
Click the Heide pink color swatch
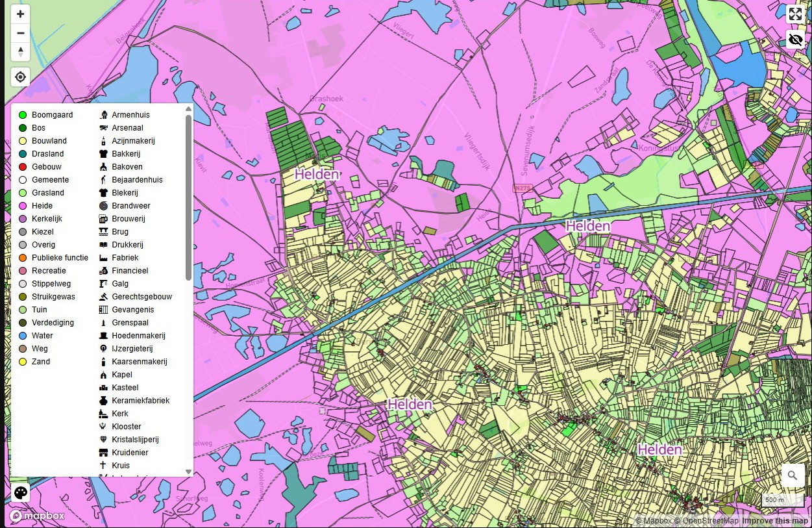tap(23, 206)
